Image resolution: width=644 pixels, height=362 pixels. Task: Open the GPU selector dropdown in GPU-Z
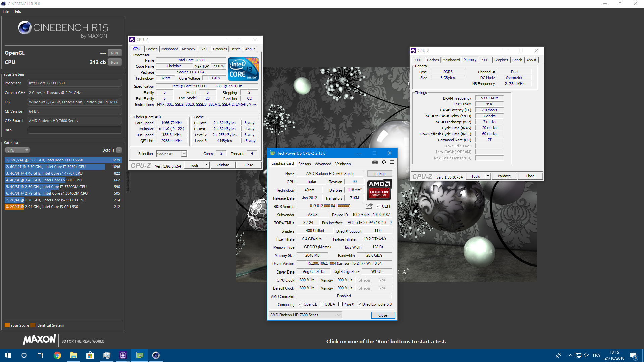coord(306,315)
